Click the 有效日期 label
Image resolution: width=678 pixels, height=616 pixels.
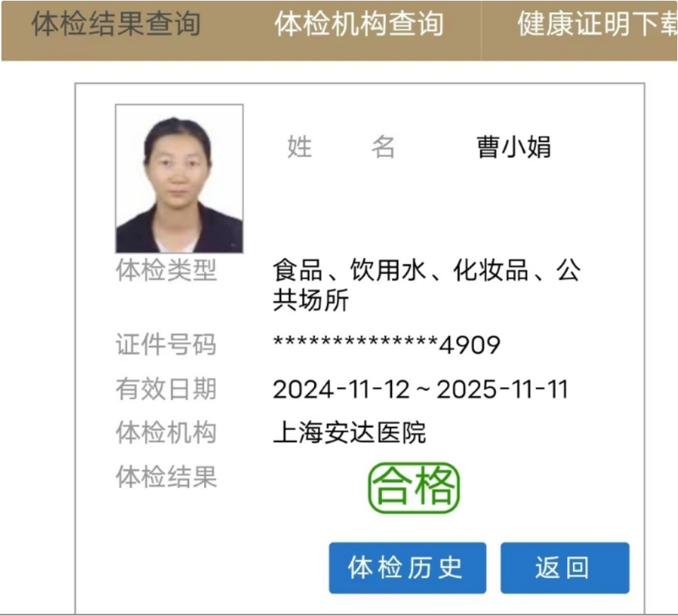166,389
